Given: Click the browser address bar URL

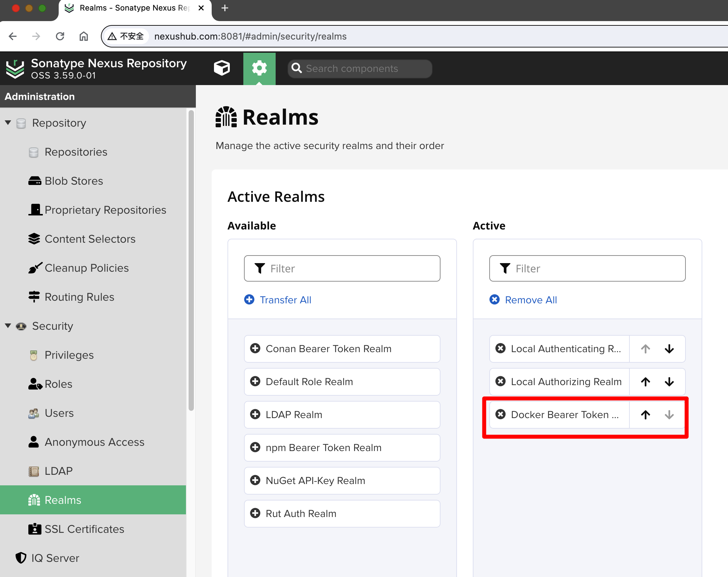Looking at the screenshot, I should [251, 36].
